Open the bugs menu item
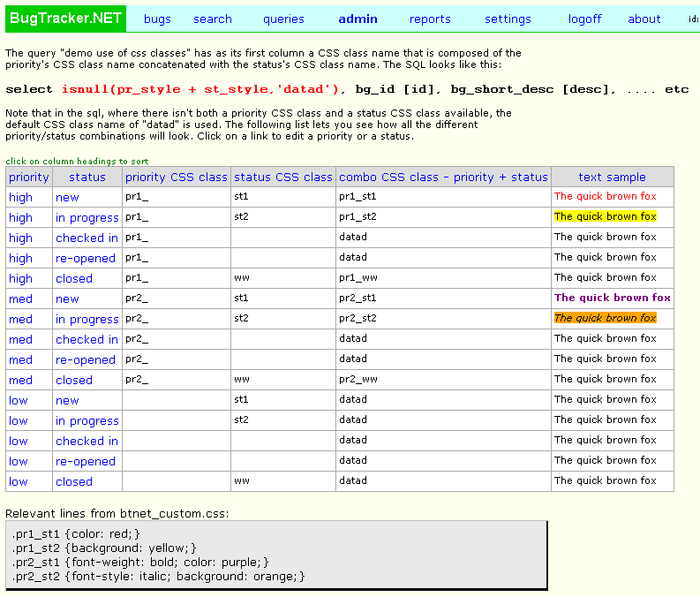Viewport: 700px width, 597px height. click(x=157, y=19)
